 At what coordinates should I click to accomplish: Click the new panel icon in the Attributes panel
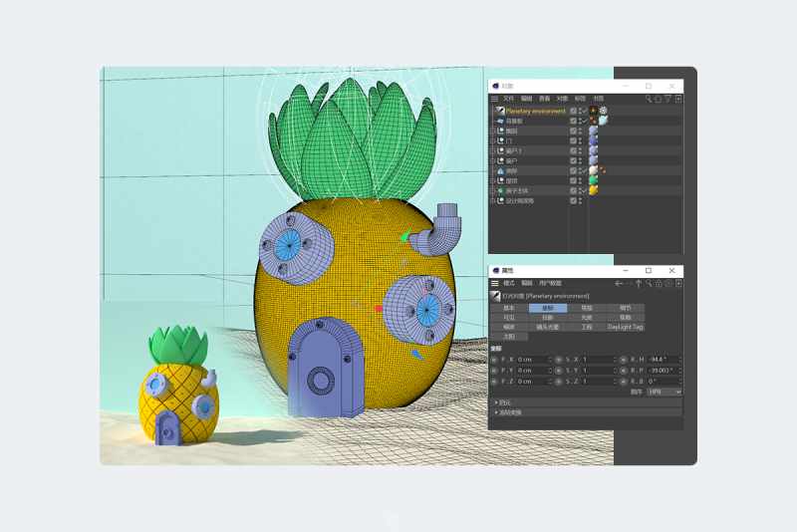pos(678,284)
